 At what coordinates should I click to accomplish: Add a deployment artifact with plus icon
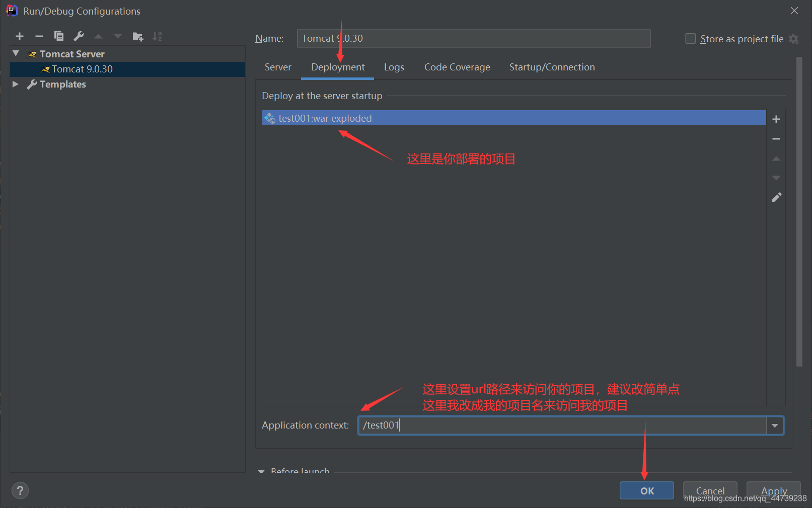point(776,119)
